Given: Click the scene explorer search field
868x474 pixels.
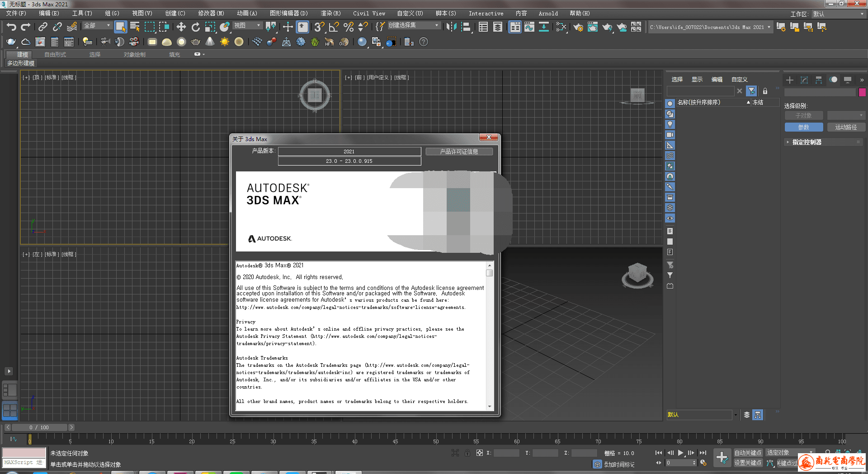Looking at the screenshot, I should [700, 91].
